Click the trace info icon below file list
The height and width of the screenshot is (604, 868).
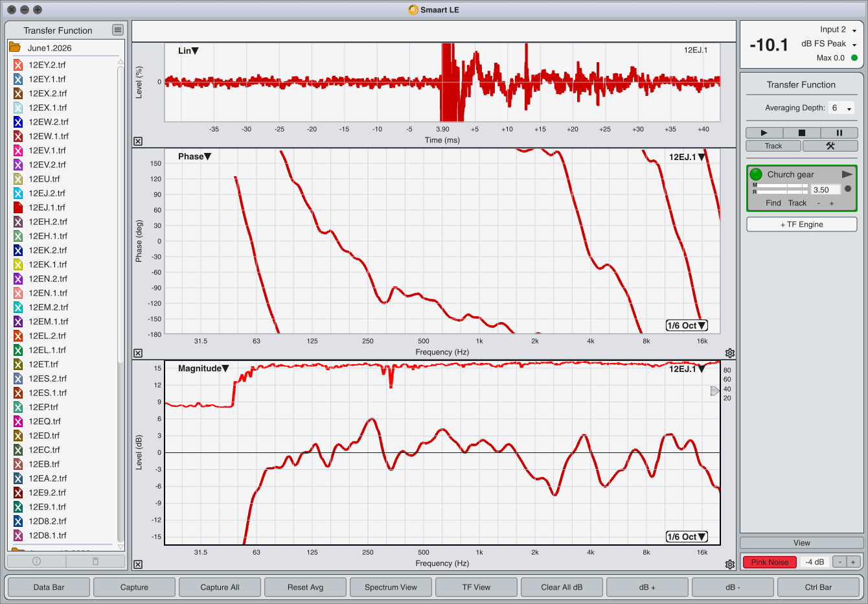[x=37, y=561]
